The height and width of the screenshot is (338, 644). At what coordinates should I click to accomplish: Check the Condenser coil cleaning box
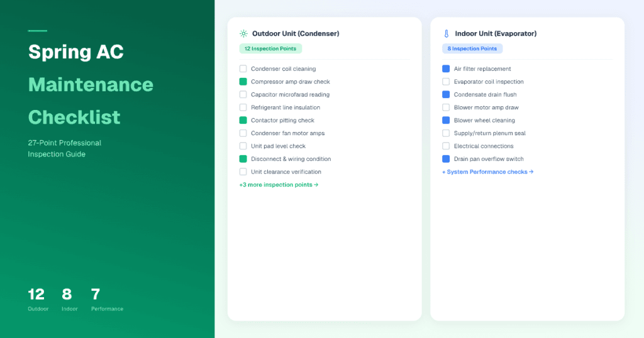coord(243,69)
